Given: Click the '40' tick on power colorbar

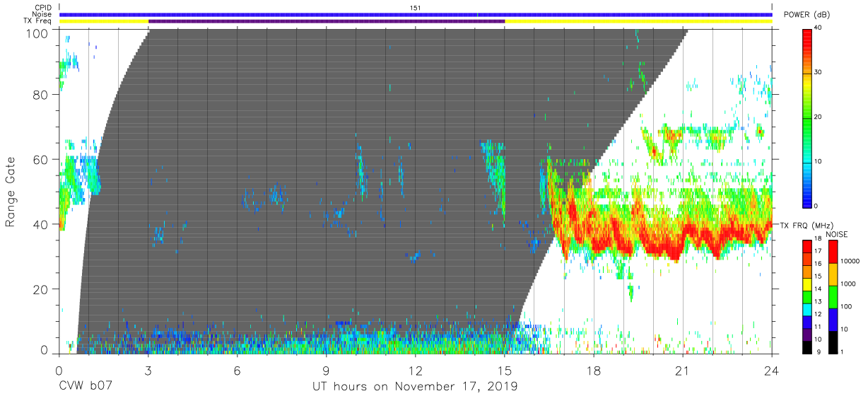Looking at the screenshot, I should point(819,28).
